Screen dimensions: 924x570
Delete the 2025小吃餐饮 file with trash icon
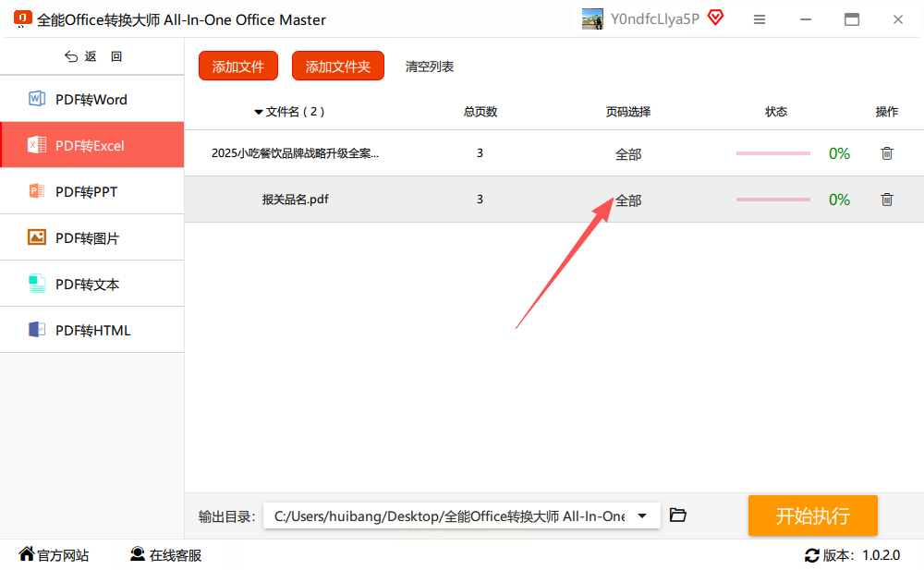[x=887, y=153]
